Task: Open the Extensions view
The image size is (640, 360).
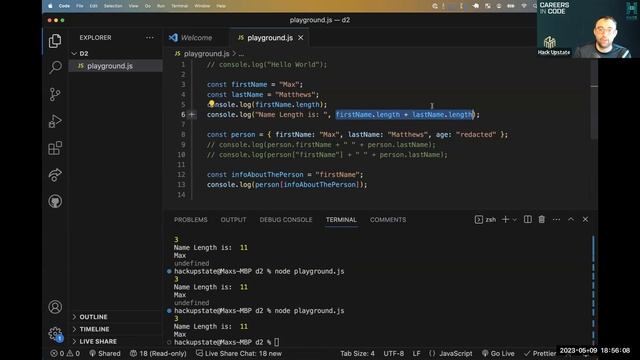Action: point(55,148)
